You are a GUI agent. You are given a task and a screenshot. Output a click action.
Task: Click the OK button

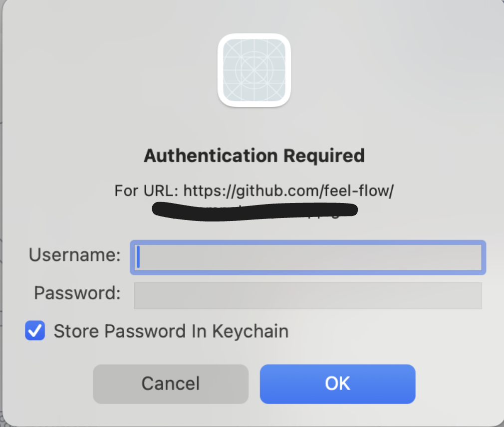point(337,384)
